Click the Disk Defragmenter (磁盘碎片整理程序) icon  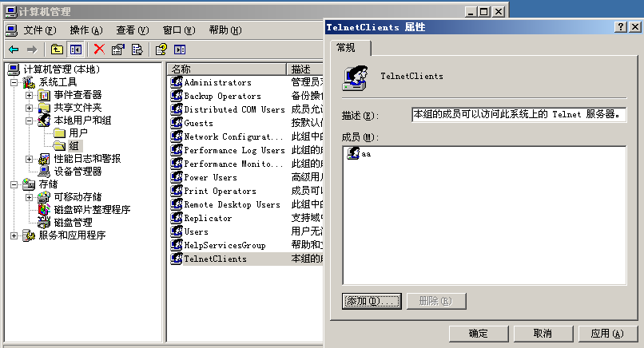point(44,209)
